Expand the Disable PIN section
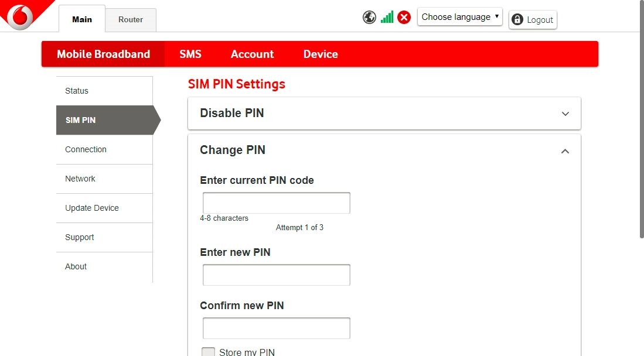644x356 pixels. (384, 114)
